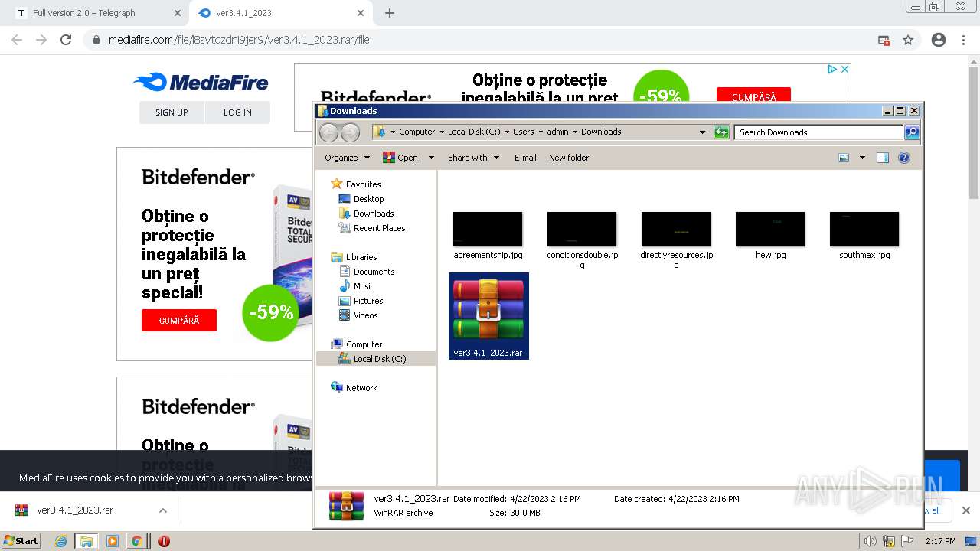The width and height of the screenshot is (980, 551).
Task: Close the top banner ad with X
Action: pos(844,69)
